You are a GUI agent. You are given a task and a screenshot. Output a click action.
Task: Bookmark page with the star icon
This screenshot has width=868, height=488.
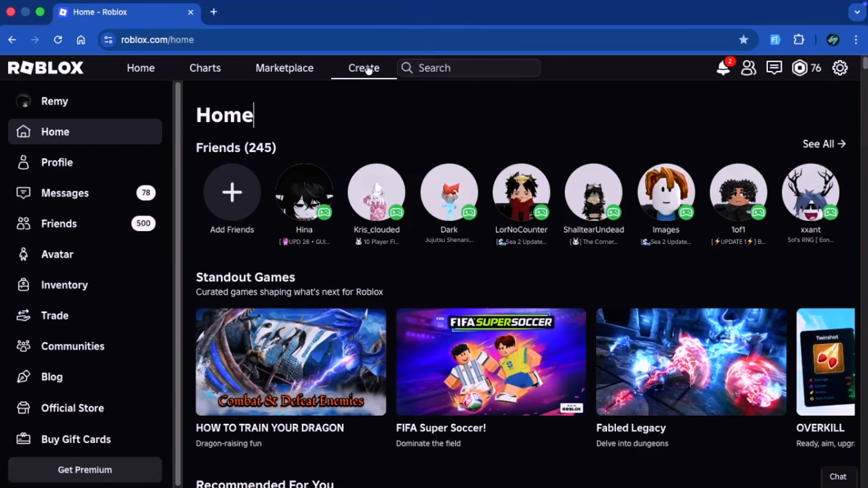[x=743, y=40]
